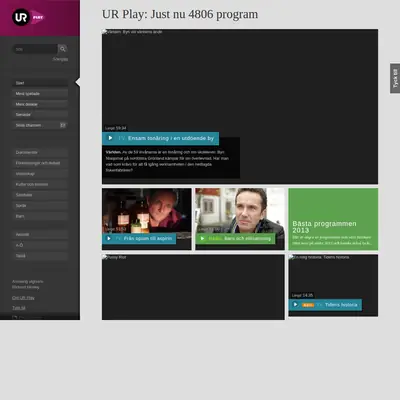Open the Mest delade menu item

[40, 104]
